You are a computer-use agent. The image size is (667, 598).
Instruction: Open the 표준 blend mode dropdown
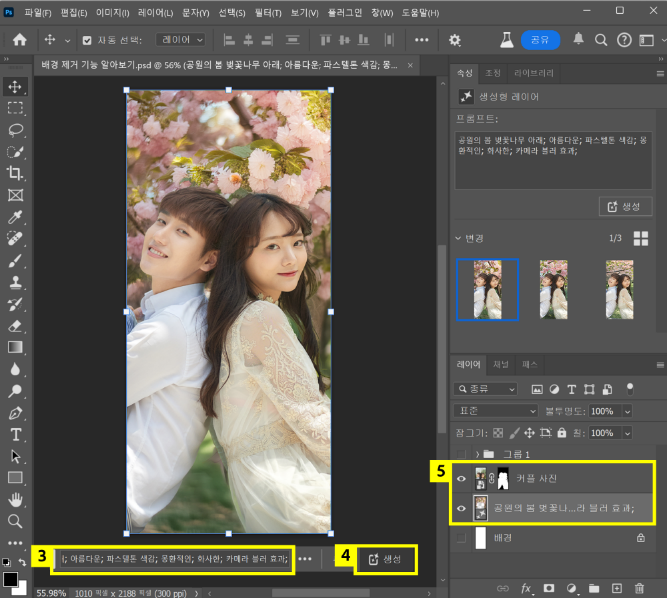click(x=496, y=411)
